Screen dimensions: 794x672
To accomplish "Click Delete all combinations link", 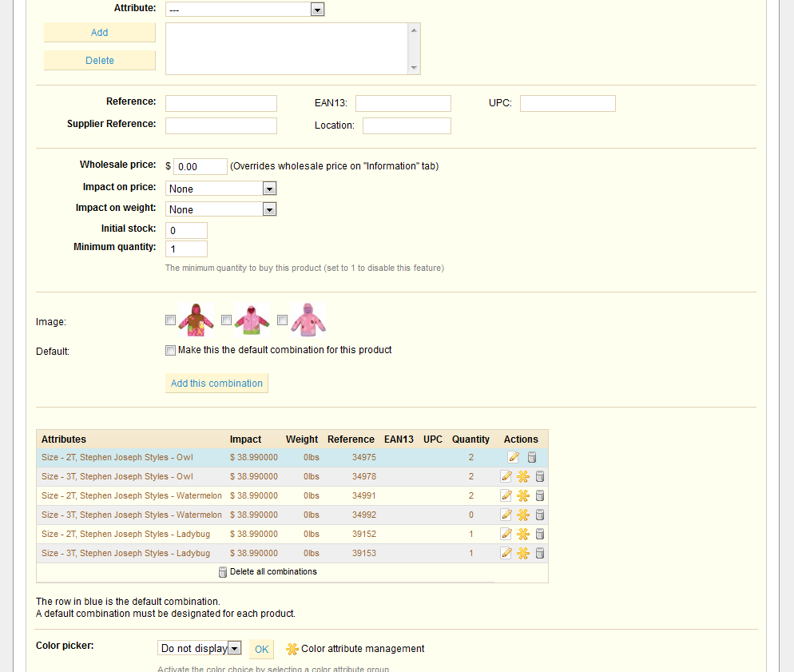I will (273, 572).
